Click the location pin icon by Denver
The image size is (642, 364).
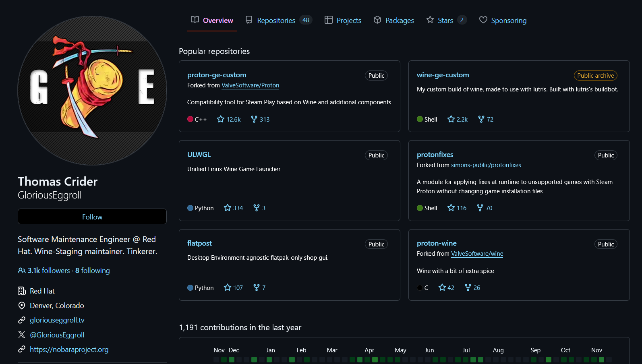tap(22, 306)
